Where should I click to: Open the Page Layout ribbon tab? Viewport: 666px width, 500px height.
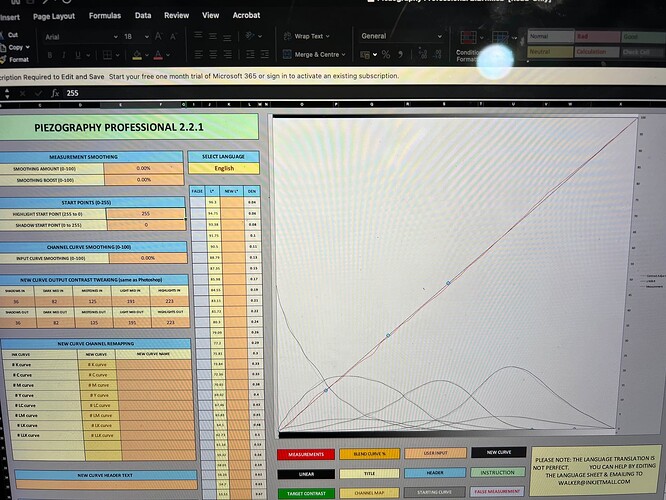tap(54, 17)
